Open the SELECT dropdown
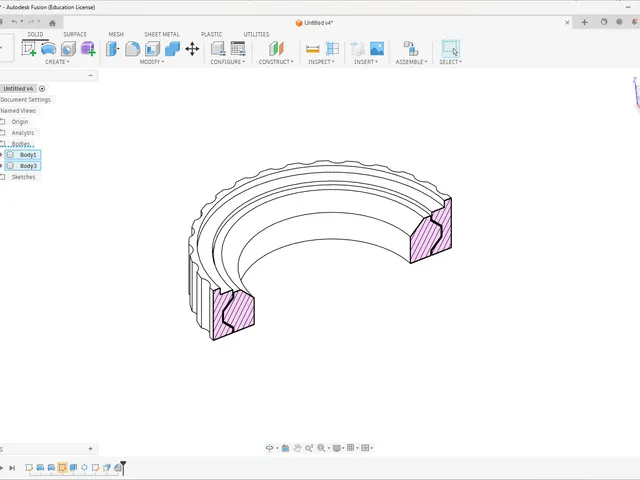The height and width of the screenshot is (480, 640). [450, 62]
